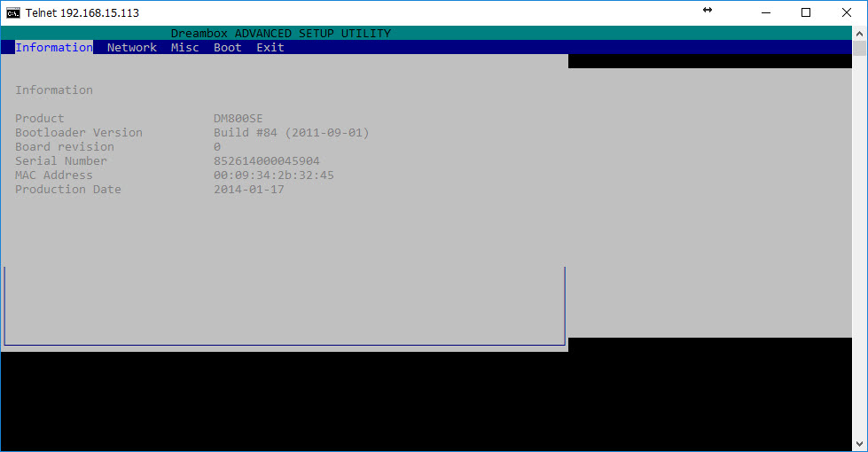This screenshot has width=868, height=452.
Task: Click scrollbar up arrow
Action: (x=859, y=33)
